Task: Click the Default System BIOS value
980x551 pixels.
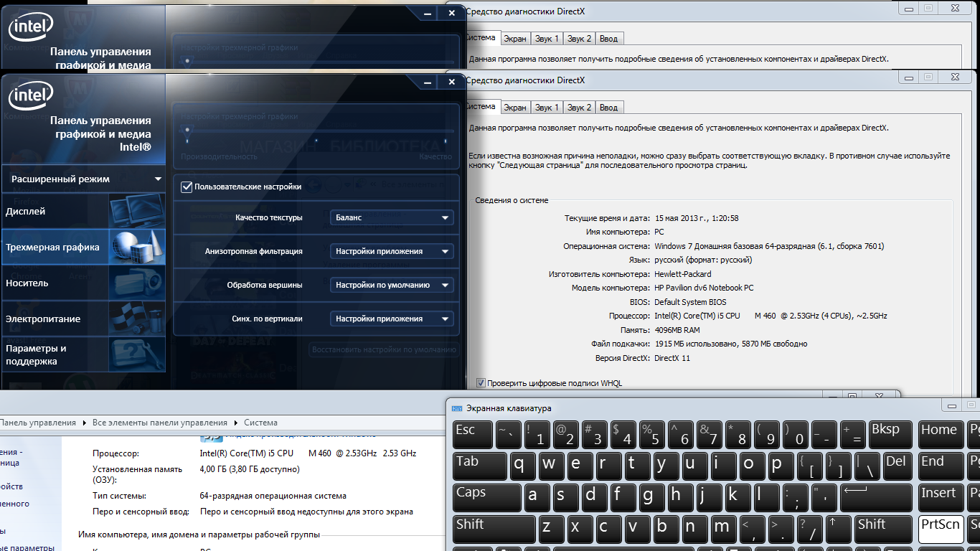Action: (x=690, y=303)
